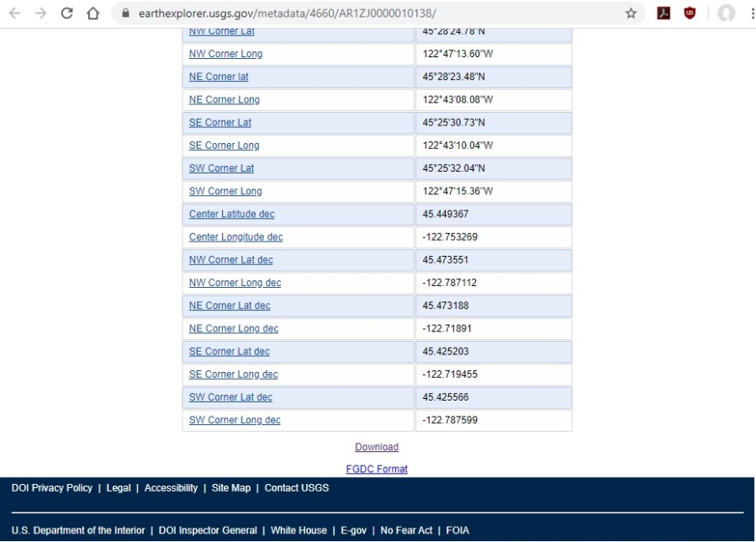Open the NW Corner Lat definition
This screenshot has height=542, width=756.
coord(222,29)
